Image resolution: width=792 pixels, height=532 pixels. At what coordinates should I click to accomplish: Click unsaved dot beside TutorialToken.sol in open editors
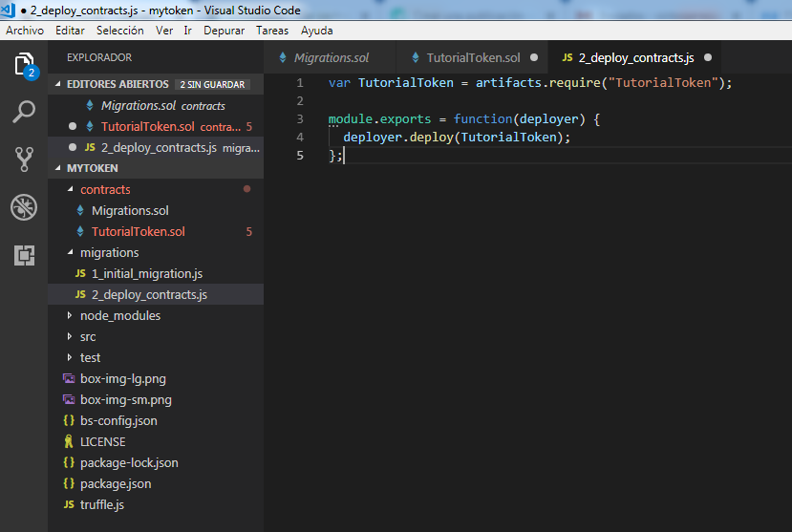[x=73, y=126]
